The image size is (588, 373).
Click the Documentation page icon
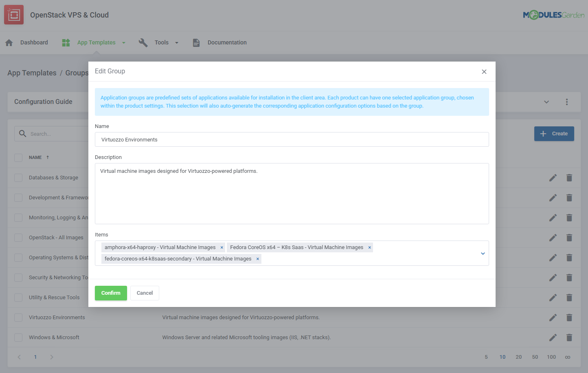[x=196, y=42]
